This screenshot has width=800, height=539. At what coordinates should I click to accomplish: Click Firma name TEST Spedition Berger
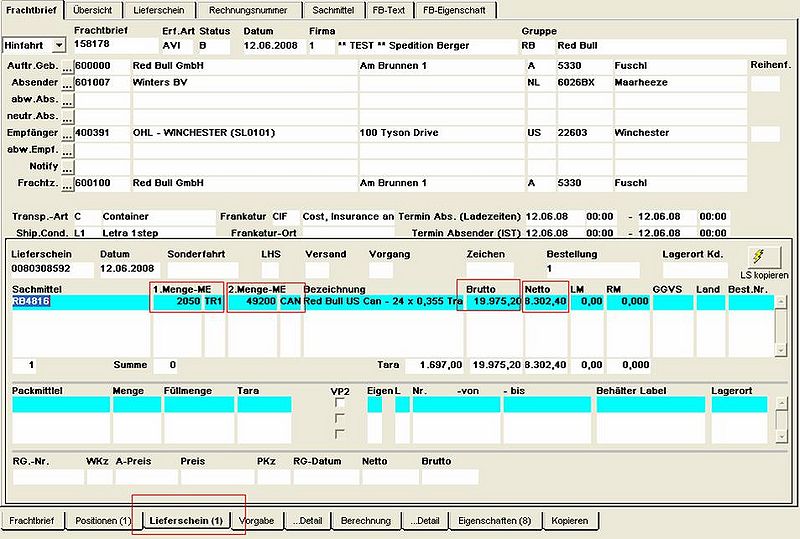pos(427,45)
